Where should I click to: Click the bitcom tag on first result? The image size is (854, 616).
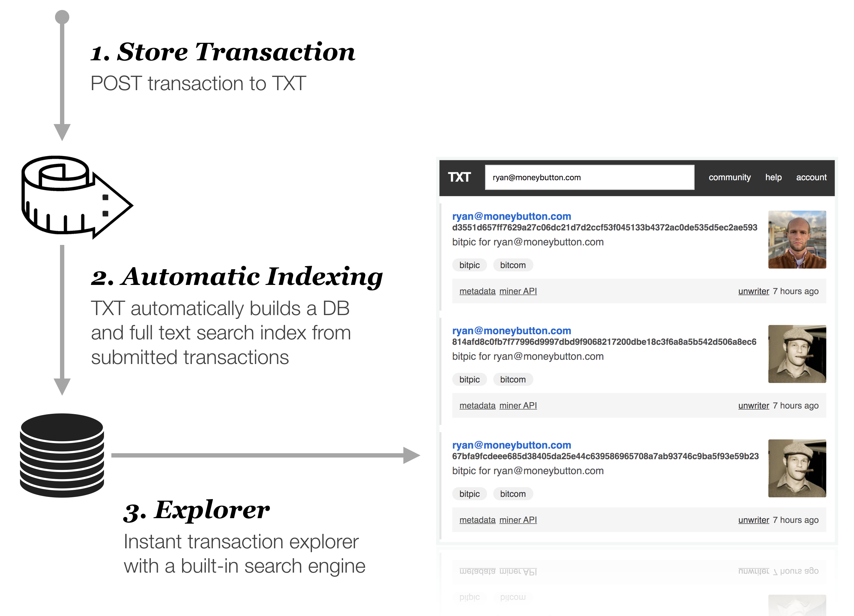tap(513, 265)
